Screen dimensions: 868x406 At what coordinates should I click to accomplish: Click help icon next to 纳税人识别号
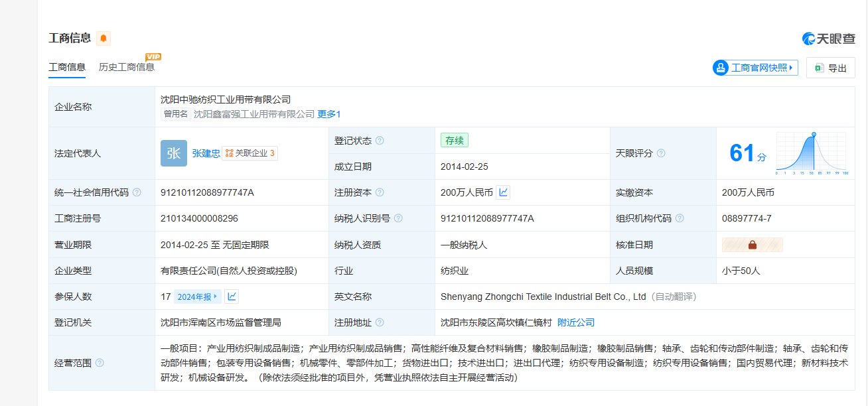[x=398, y=218]
